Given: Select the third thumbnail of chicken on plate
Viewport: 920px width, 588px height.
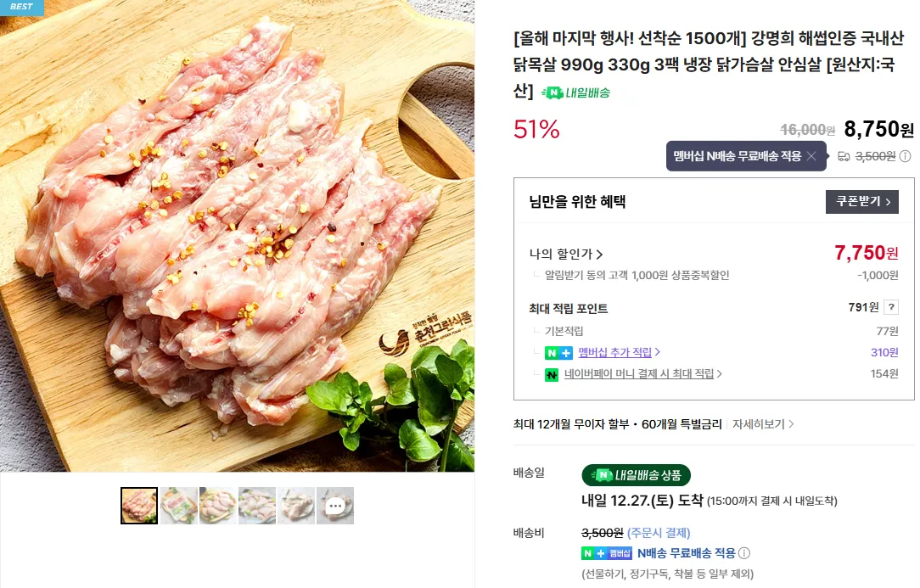Looking at the screenshot, I should click(x=217, y=506).
